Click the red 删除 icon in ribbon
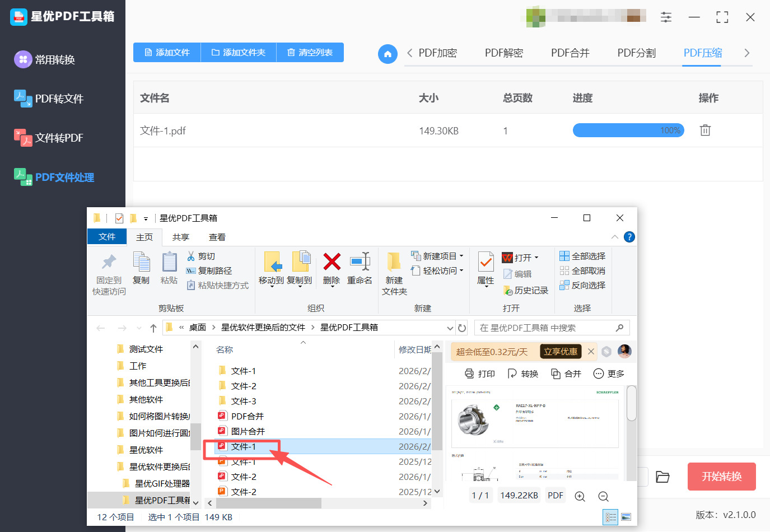Image resolution: width=770 pixels, height=532 pixels. (x=332, y=262)
